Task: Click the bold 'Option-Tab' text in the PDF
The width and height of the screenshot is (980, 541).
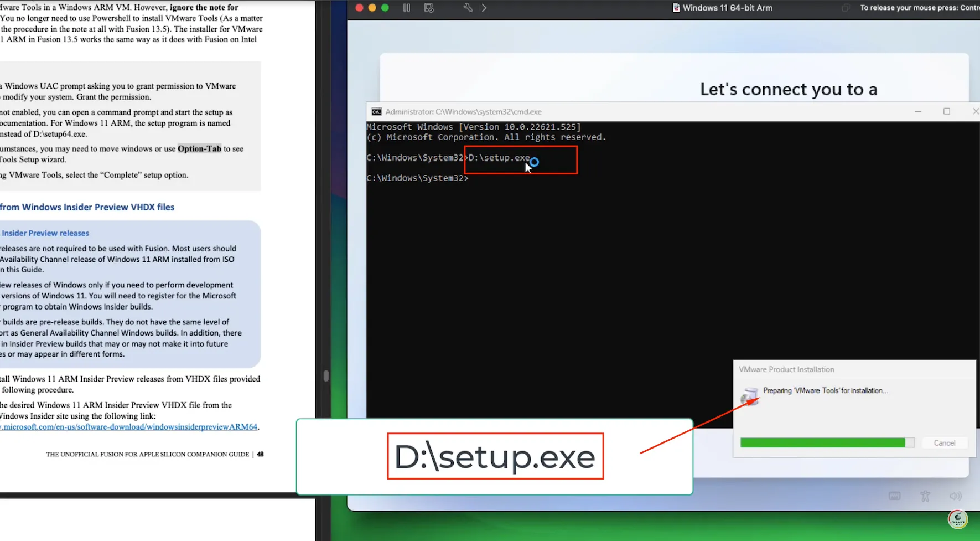Action: point(199,148)
